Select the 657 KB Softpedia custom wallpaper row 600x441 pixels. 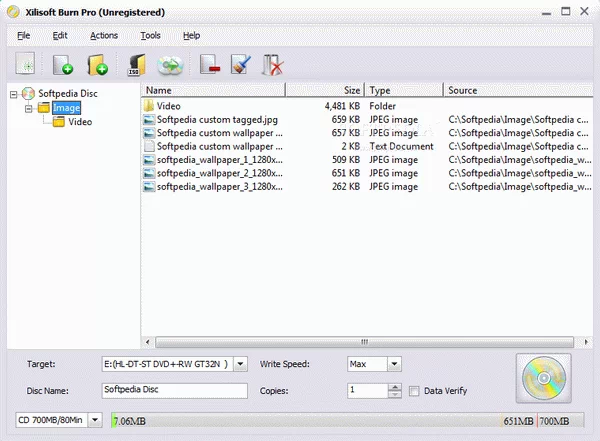click(x=367, y=133)
